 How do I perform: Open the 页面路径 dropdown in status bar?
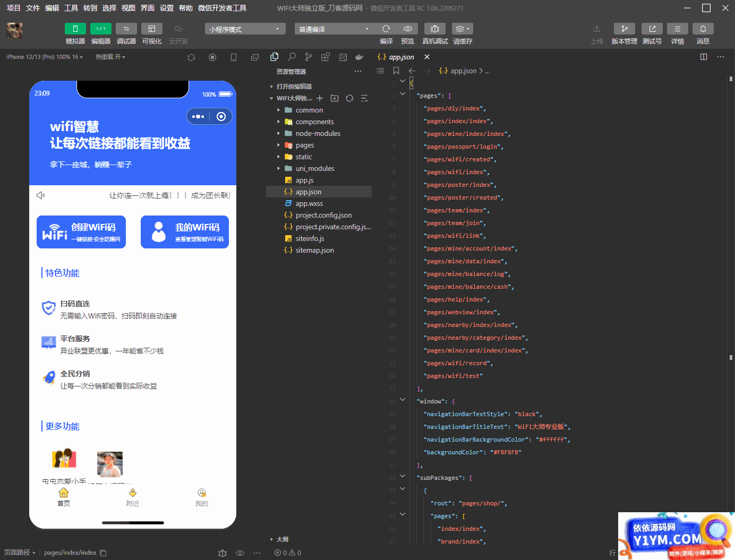tap(20, 553)
